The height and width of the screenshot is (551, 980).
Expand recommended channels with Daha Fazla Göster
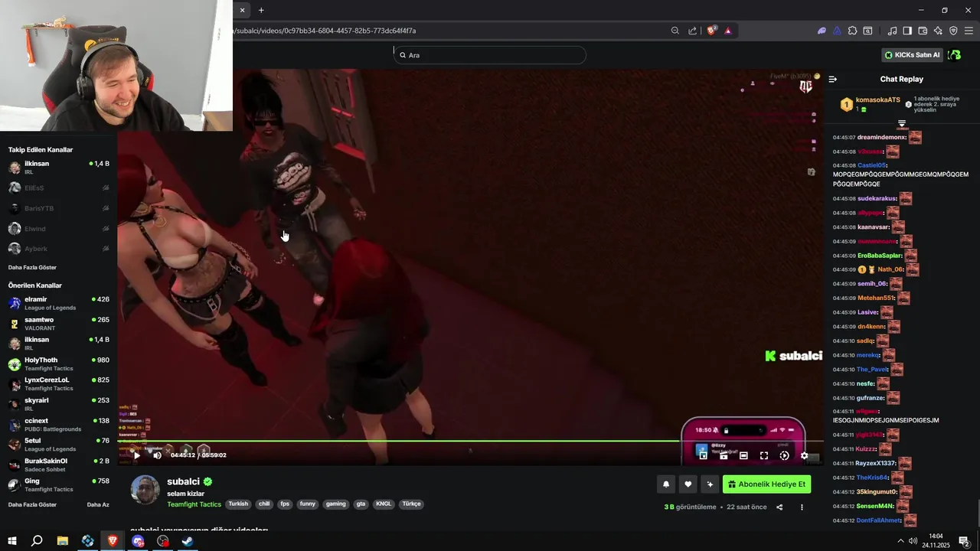point(32,504)
